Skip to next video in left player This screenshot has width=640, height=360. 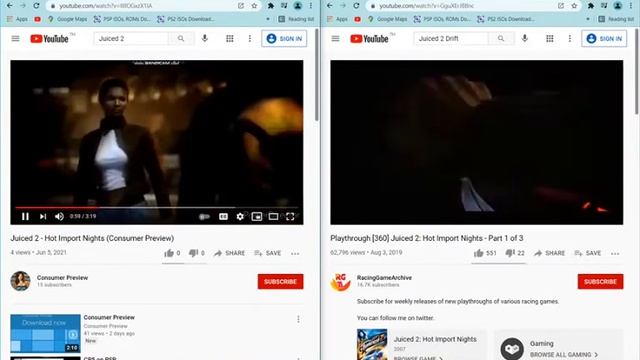click(x=43, y=216)
